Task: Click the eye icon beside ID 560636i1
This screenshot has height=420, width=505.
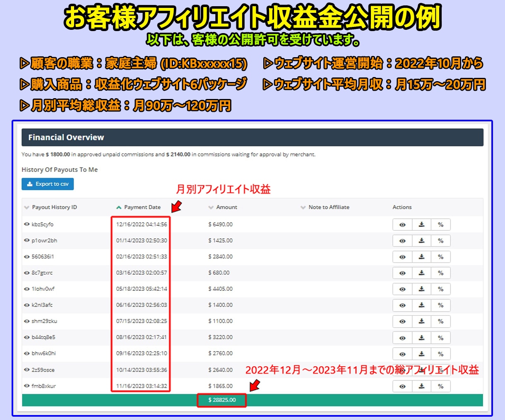Action: tap(26, 256)
